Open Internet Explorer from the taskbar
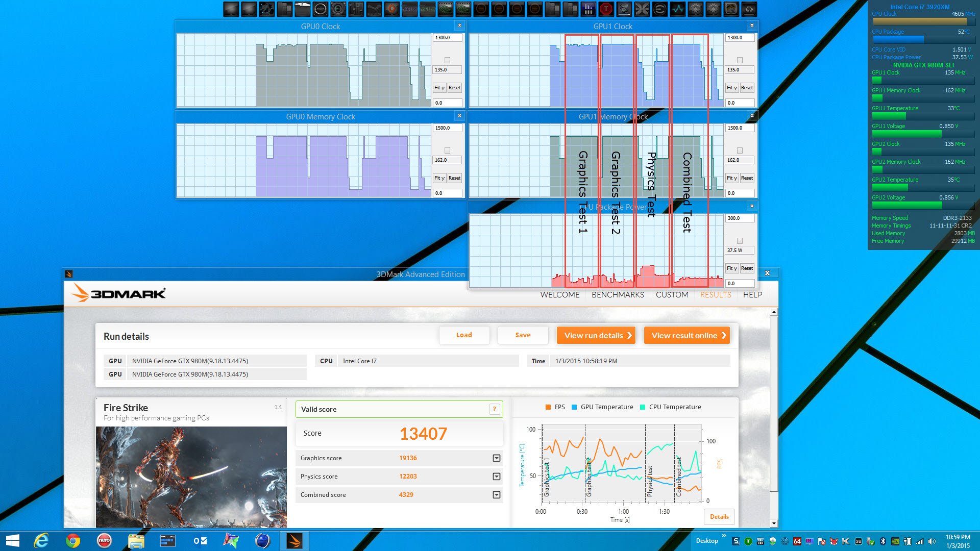The height and width of the screenshot is (551, 980). pos(41,541)
